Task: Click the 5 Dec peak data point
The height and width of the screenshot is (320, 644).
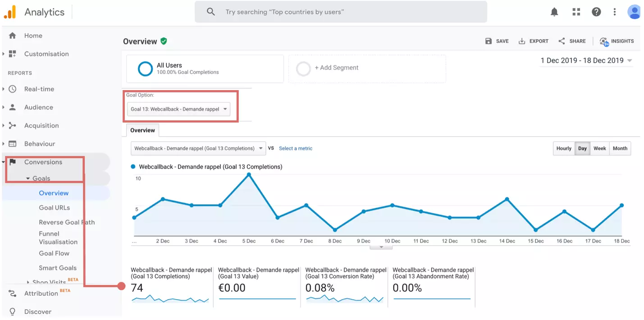Action: point(249,174)
